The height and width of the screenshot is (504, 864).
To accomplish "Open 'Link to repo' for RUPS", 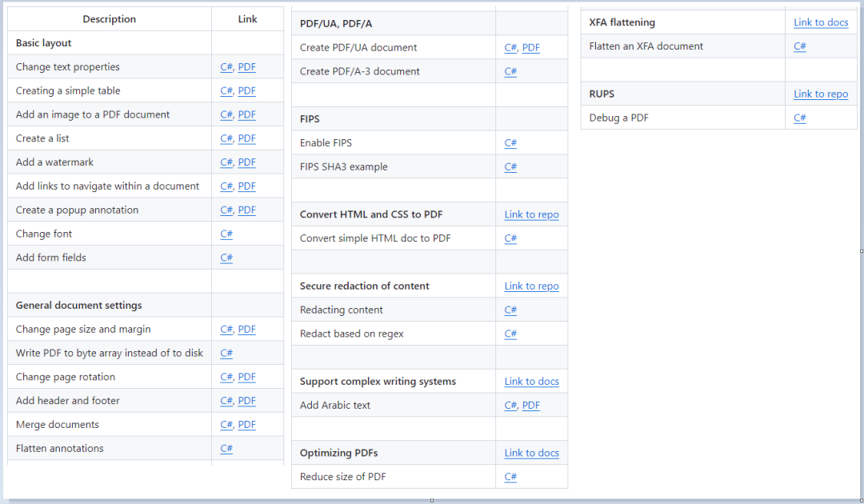I will pyautogui.click(x=821, y=94).
